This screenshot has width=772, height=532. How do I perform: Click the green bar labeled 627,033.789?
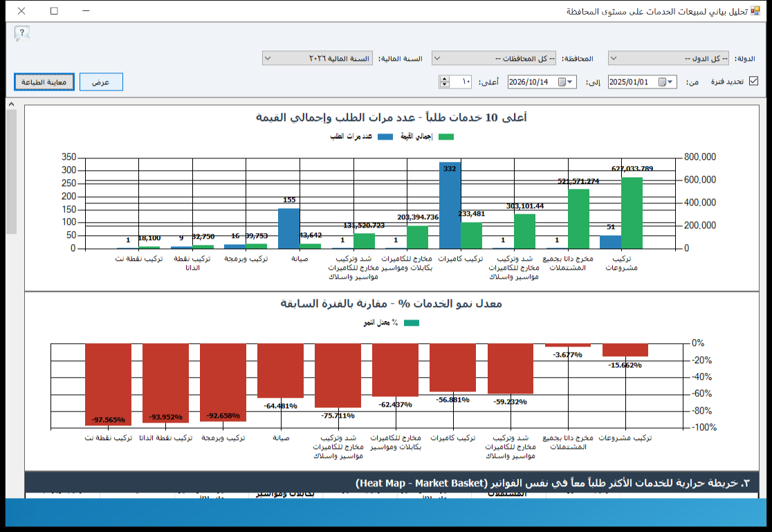tap(632, 213)
